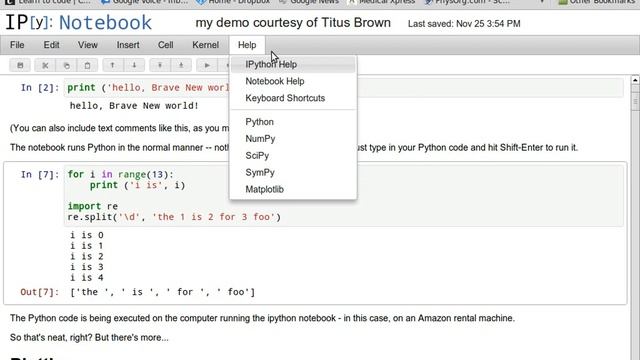
Task: Open the File menu
Action: (x=17, y=45)
